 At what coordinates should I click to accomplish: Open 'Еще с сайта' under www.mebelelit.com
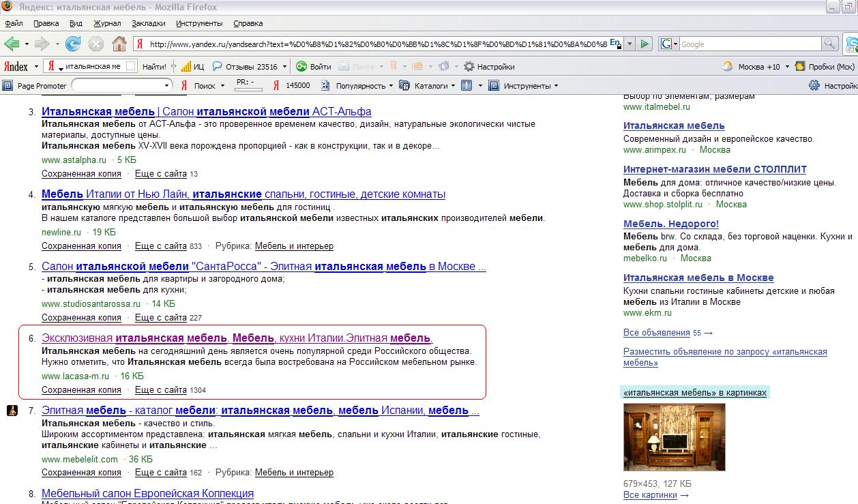click(x=161, y=472)
